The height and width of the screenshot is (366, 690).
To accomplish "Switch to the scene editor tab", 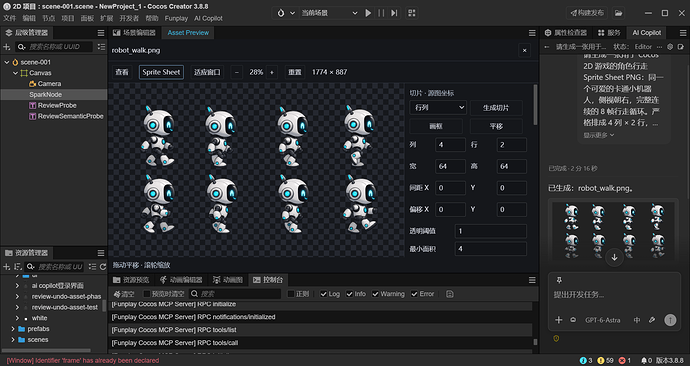I will coord(134,33).
